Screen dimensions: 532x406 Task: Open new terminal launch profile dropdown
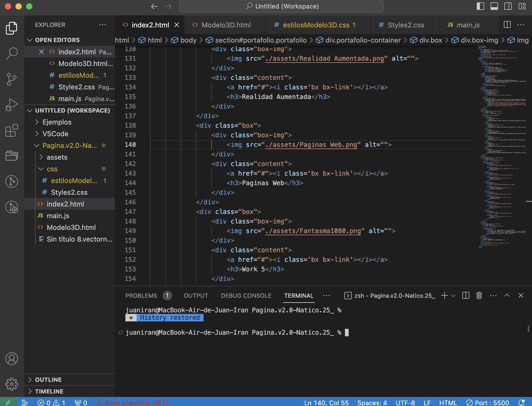click(454, 296)
